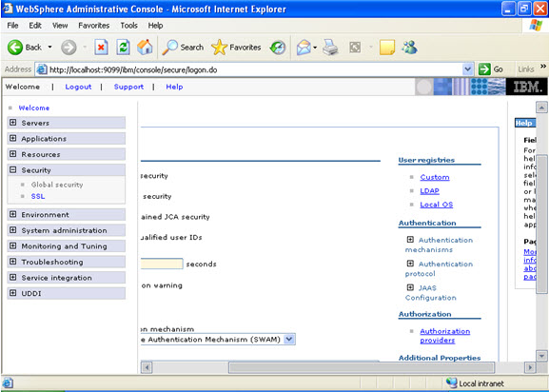Open the SSL link under Security
This screenshot has height=392, width=549.
[x=38, y=196]
